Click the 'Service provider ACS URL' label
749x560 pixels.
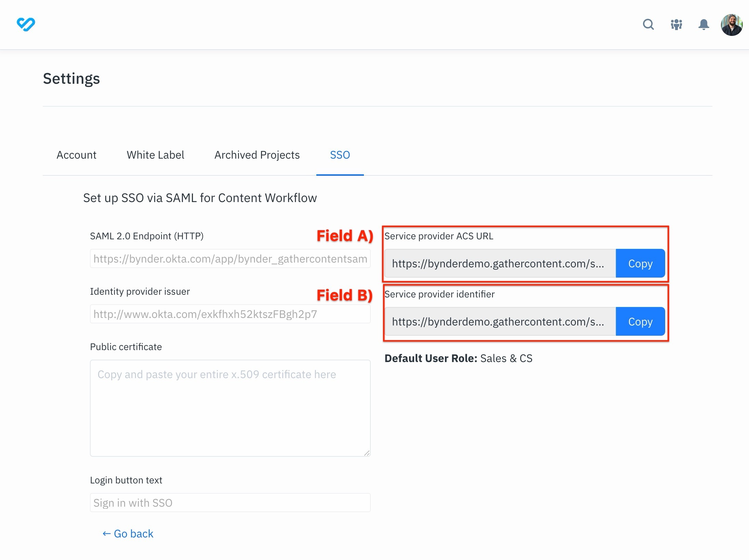pyautogui.click(x=439, y=236)
